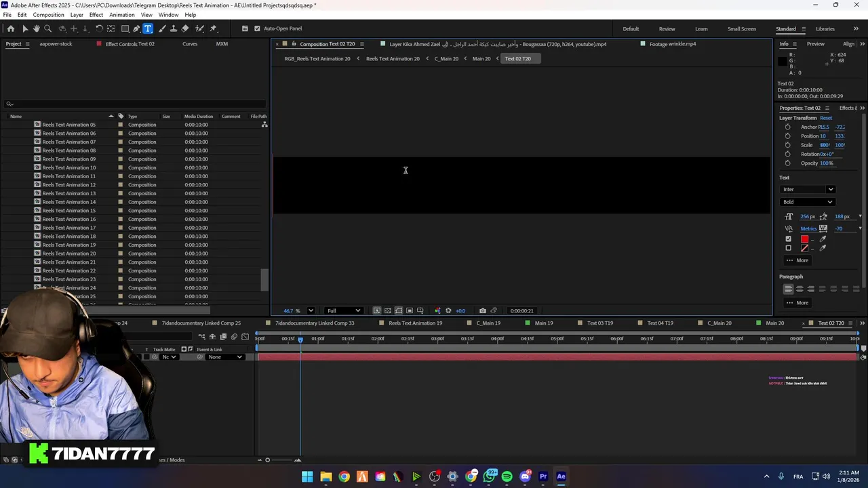Center paragraph text
Image resolution: width=868 pixels, height=488 pixels.
[x=800, y=289]
